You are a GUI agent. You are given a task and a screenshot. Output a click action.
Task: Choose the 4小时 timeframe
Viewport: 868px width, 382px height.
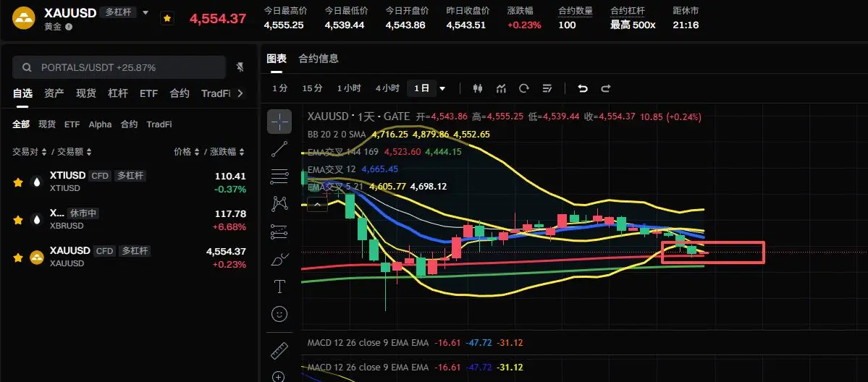tap(387, 88)
